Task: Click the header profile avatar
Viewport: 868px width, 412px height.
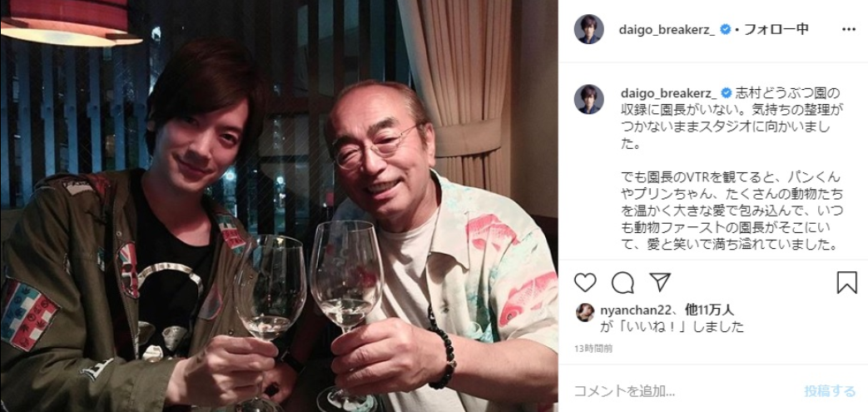Action: click(588, 29)
